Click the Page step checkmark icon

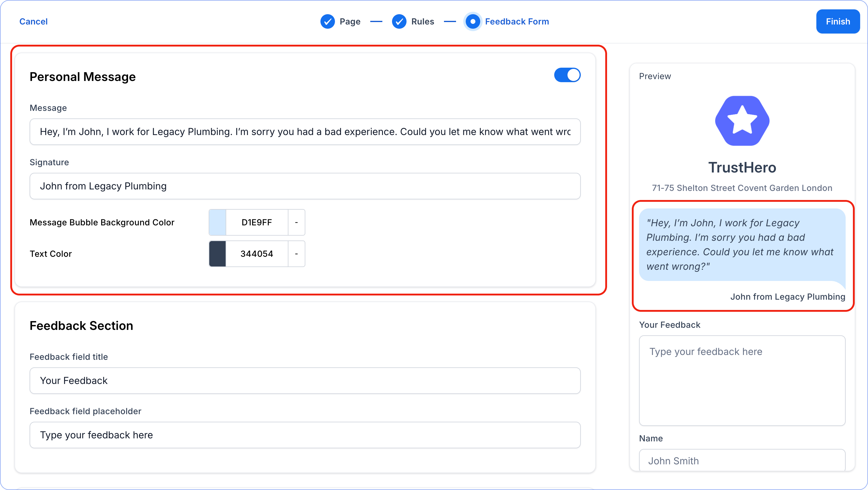(x=327, y=21)
